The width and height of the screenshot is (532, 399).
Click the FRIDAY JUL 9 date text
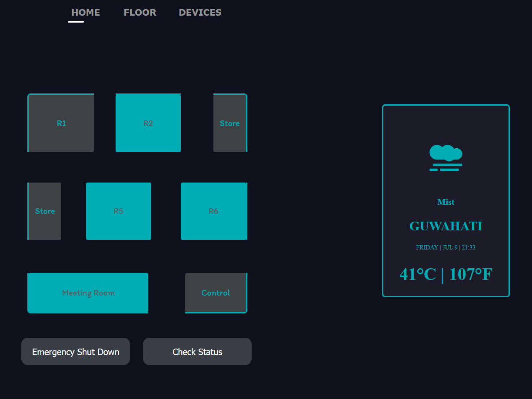pos(446,247)
